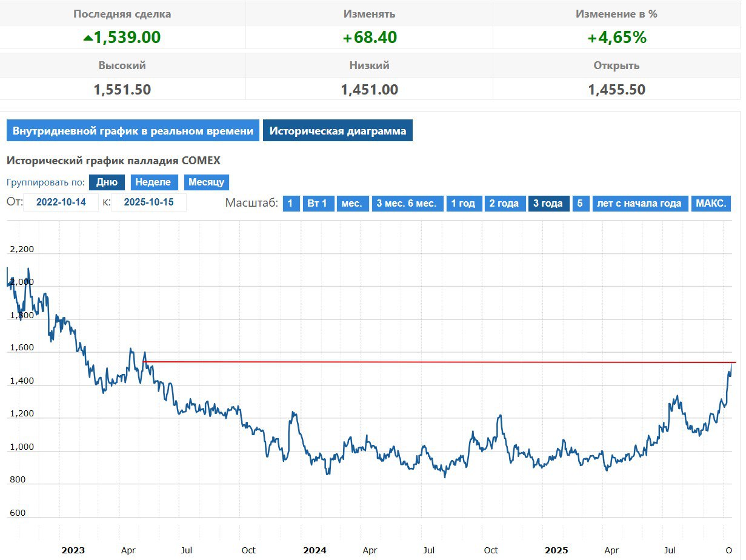746x560 pixels.
Task: Click the red horizontal resistance line
Action: click(x=424, y=362)
